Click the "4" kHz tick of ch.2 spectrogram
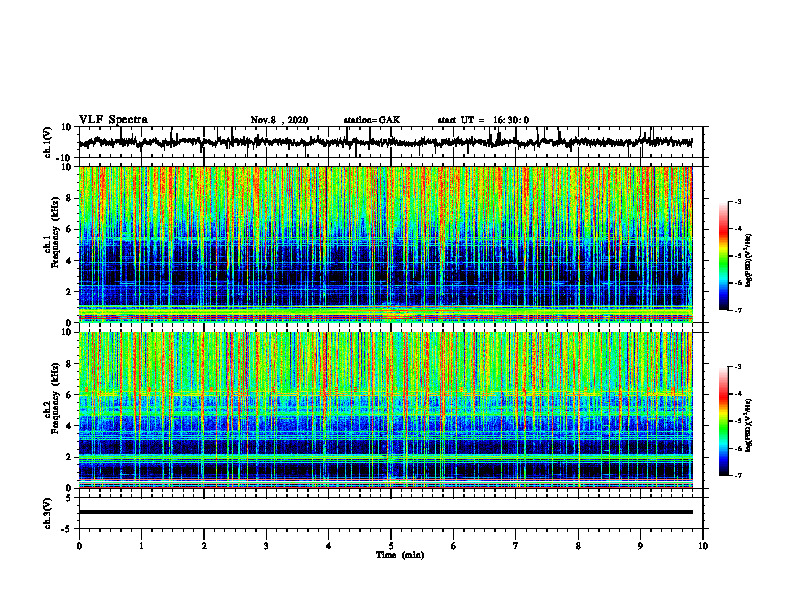Image resolution: width=792 pixels, height=612 pixels. 70,426
